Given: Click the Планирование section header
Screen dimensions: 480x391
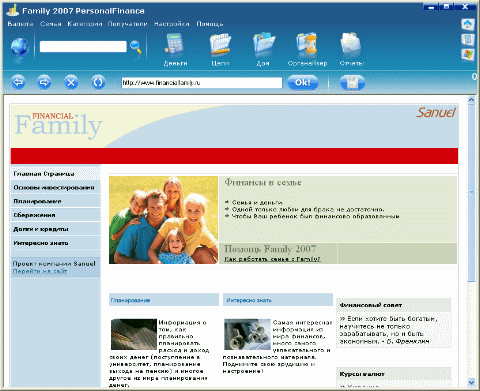Looking at the screenshot, I should [164, 300].
